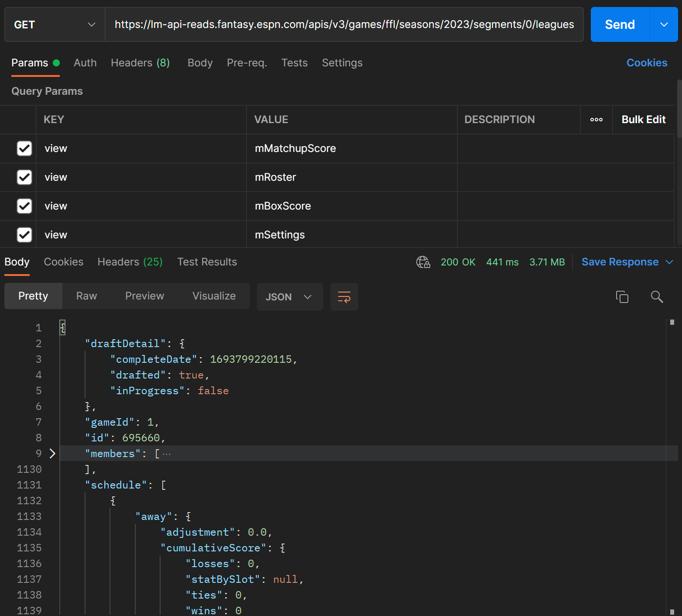Screen dimensions: 682x616
Task: Uncheck the mMatchupScore view parameter
Action: pyautogui.click(x=24, y=148)
